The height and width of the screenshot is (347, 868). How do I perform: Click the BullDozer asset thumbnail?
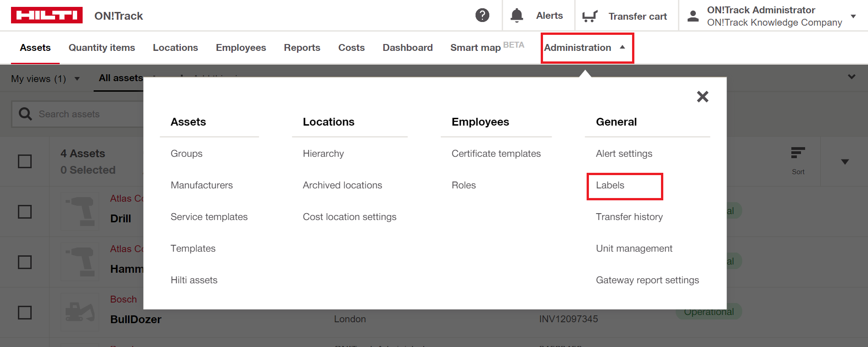click(x=80, y=312)
